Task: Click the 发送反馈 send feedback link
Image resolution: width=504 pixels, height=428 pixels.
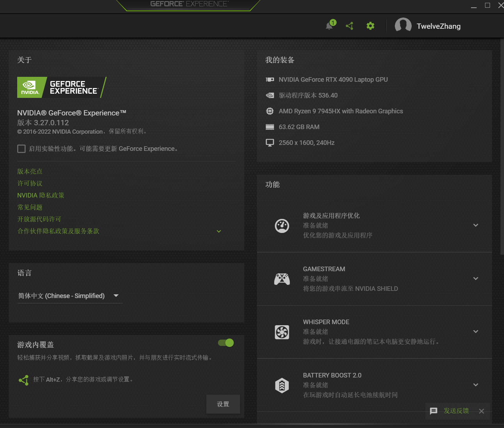Action: coord(456,411)
